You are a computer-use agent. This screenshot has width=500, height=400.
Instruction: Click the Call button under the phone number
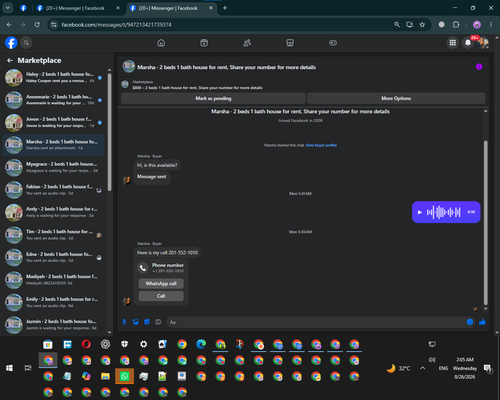coord(161,296)
